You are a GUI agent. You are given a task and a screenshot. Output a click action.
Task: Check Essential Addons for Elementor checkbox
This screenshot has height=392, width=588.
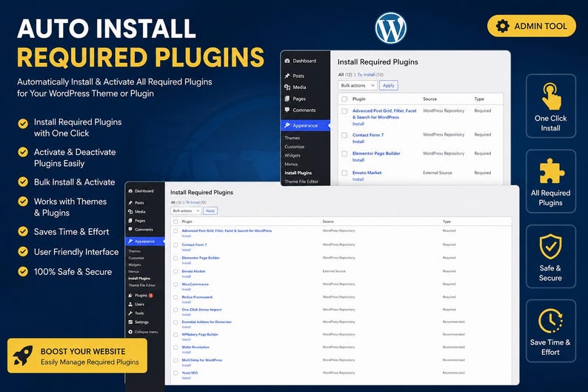point(176,322)
